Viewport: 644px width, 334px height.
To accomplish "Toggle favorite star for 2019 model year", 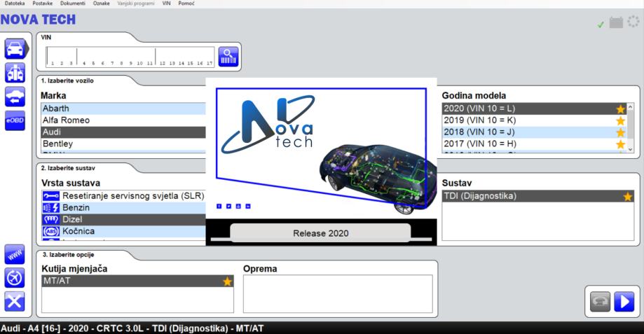I will tap(621, 120).
